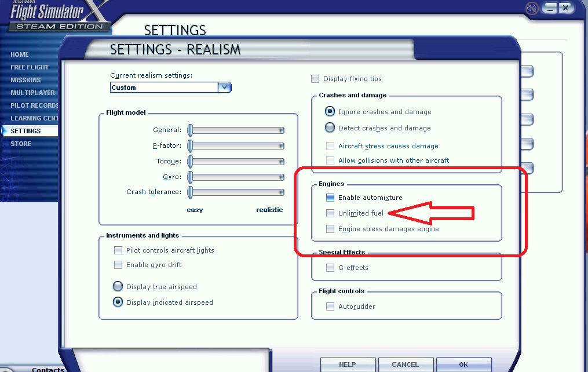Enable Autorudder checkbox

click(330, 307)
